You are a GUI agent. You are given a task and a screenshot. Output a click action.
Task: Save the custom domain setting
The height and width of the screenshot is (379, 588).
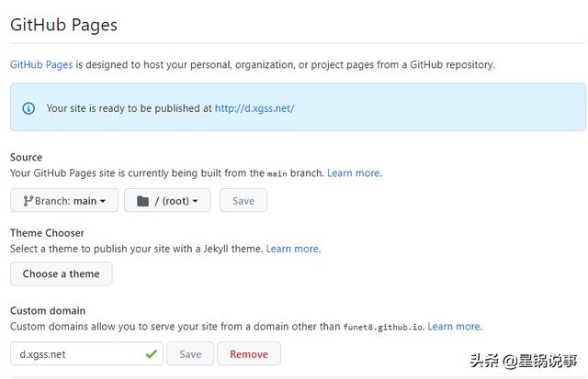[x=190, y=353]
